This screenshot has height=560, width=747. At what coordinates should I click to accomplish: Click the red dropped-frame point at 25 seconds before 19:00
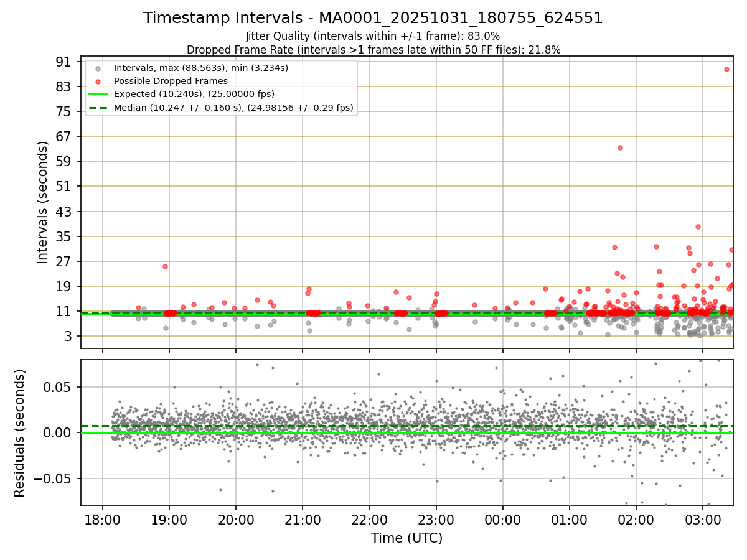pos(165,266)
